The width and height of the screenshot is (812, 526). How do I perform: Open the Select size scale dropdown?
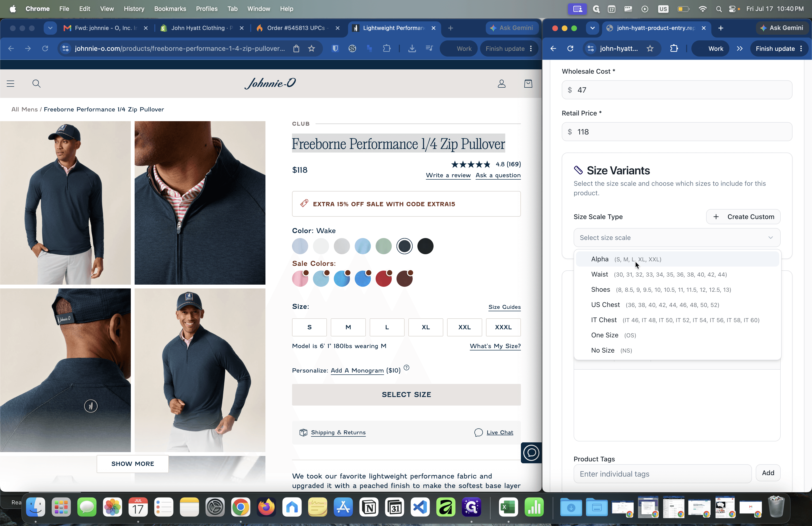(677, 238)
